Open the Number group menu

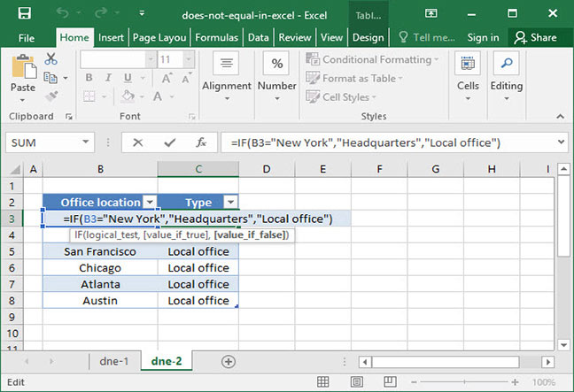pos(276,77)
